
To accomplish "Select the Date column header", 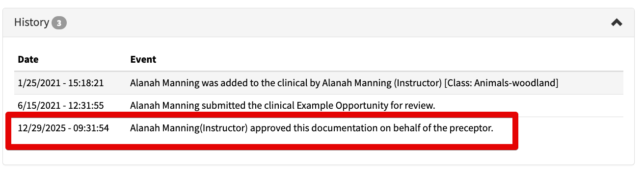I will pos(28,59).
